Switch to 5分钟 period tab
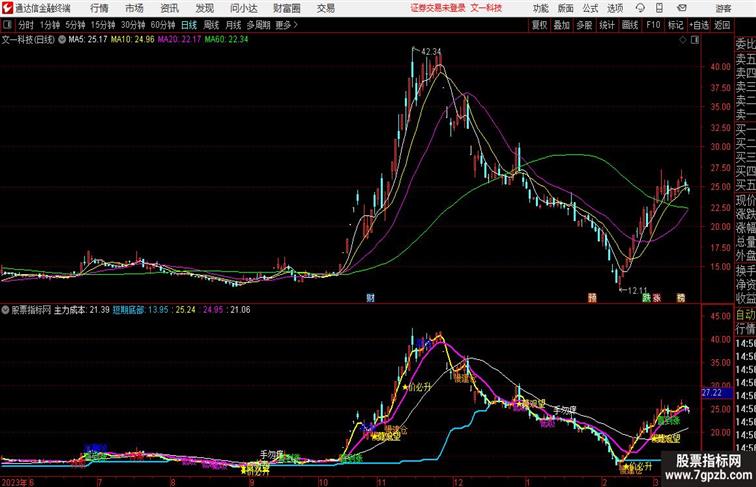This screenshot has height=487, width=756. coord(75,25)
